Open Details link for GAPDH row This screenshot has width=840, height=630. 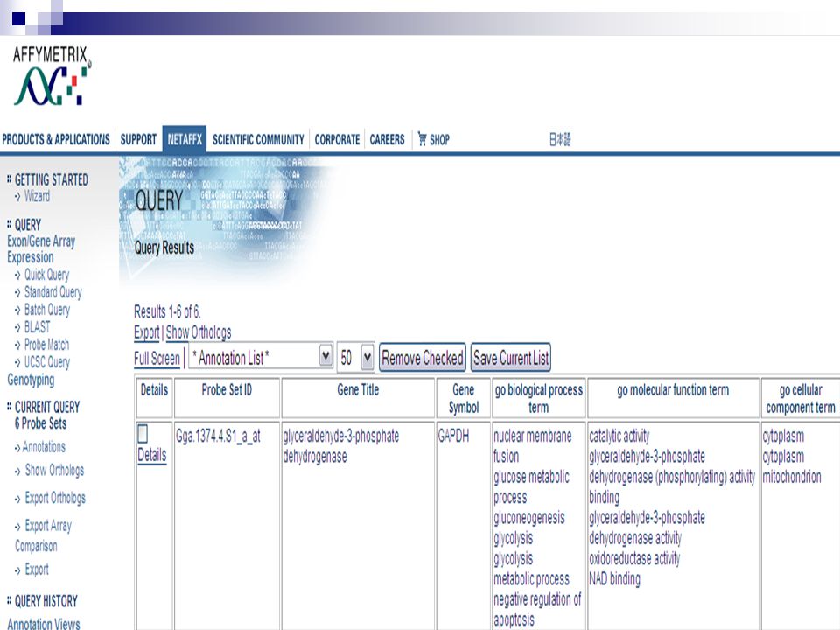tap(152, 455)
